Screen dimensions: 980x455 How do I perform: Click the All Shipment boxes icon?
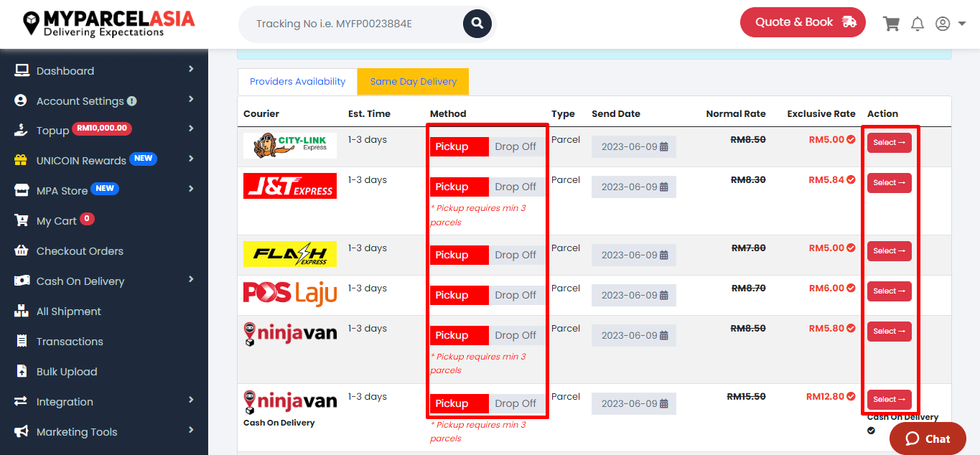pyautogui.click(x=22, y=311)
